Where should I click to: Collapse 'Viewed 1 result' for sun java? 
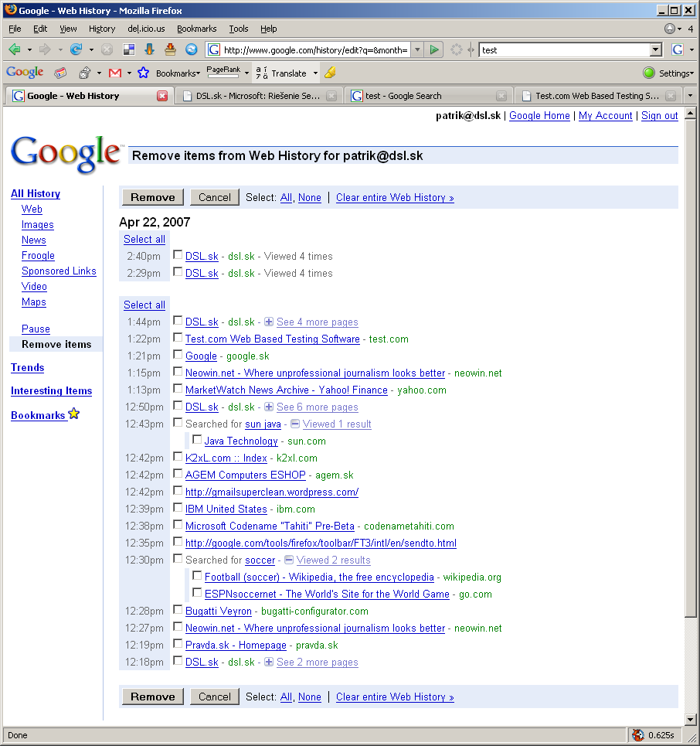point(295,424)
